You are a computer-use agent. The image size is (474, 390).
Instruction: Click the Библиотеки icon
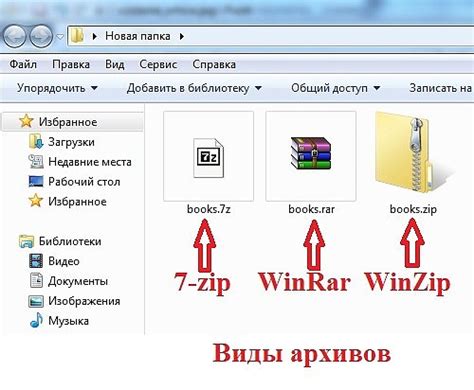click(x=26, y=241)
